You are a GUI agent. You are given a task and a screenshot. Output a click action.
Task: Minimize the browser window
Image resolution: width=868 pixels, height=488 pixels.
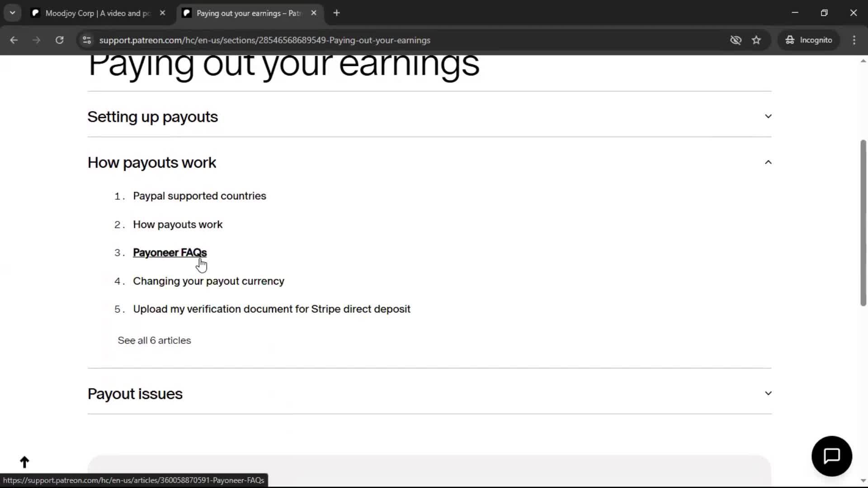795,13
